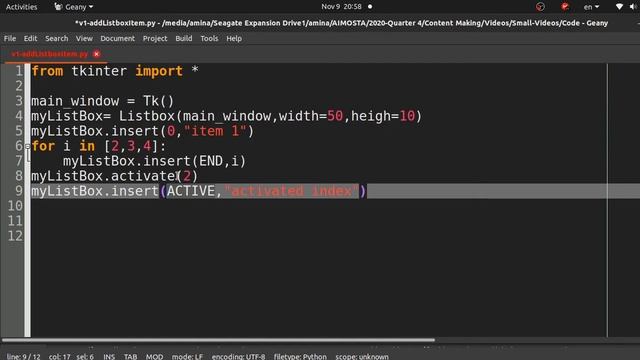The height and width of the screenshot is (360, 640).
Task: Click the filetype: Python status entry
Action: coord(300,356)
